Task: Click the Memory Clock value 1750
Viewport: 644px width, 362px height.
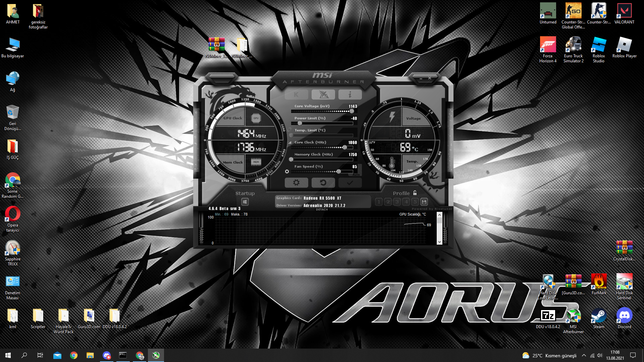Action: (353, 155)
